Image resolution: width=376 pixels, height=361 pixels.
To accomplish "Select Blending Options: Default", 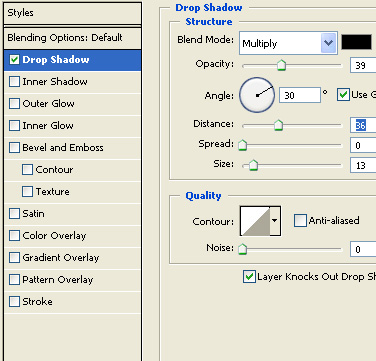I will pyautogui.click(x=73, y=38).
